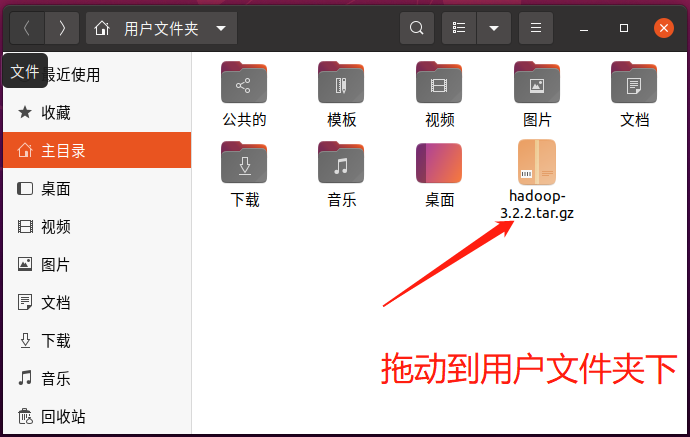690x437 pixels.
Task: Select the 文档 folder icon in main pane
Action: pyautogui.click(x=634, y=82)
